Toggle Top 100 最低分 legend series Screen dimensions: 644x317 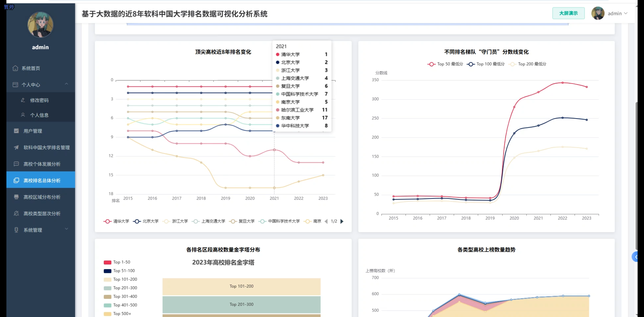(485, 64)
